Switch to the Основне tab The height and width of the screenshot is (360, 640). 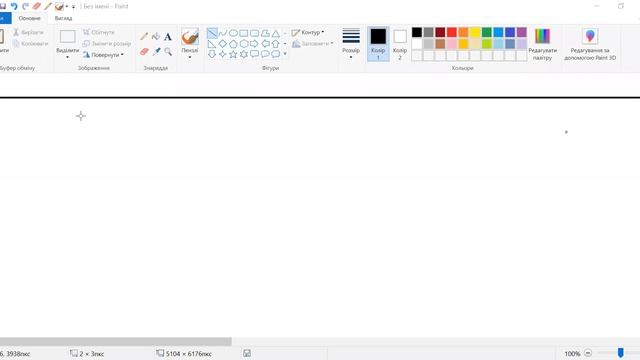click(x=29, y=18)
